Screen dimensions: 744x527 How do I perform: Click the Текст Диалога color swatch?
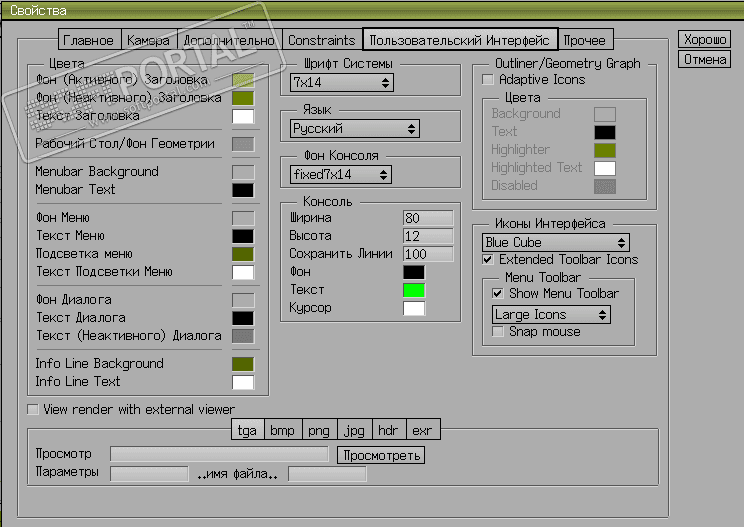(x=243, y=318)
